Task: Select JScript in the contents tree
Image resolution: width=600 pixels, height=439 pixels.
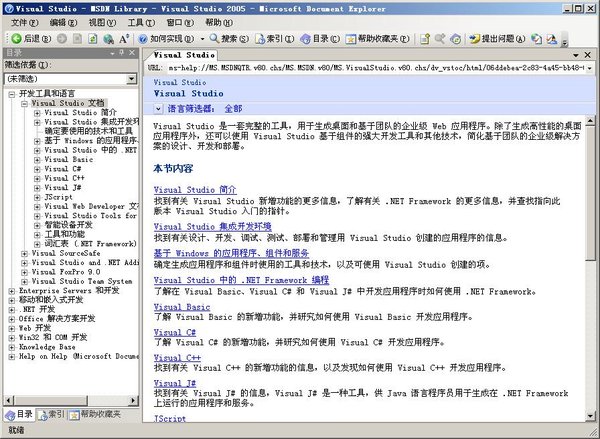Action: click(x=58, y=197)
